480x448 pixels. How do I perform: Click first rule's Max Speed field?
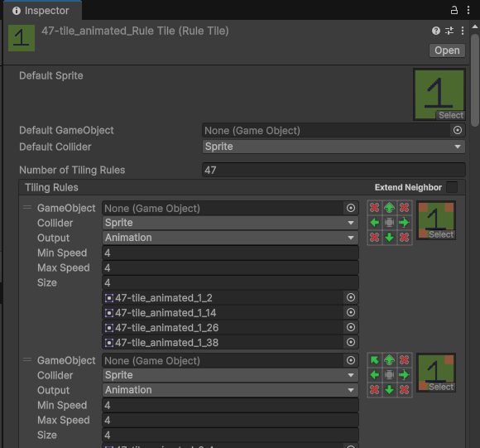tap(230, 268)
